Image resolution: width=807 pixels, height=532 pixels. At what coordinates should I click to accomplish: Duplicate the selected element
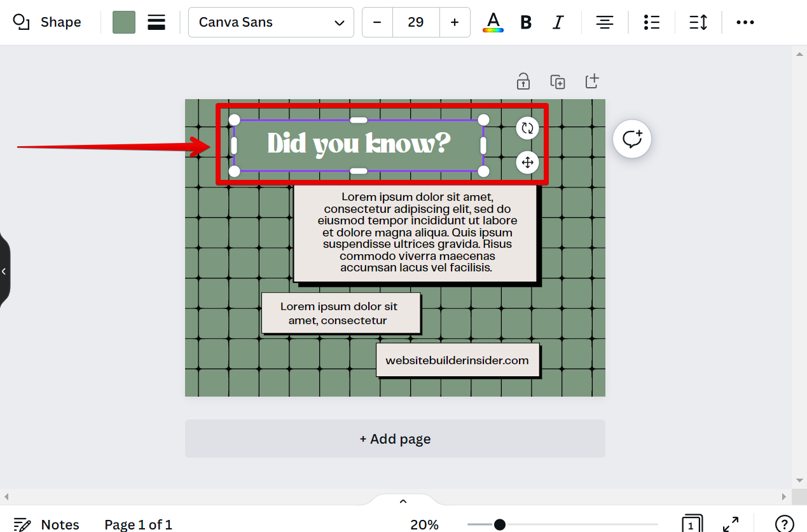(x=557, y=81)
